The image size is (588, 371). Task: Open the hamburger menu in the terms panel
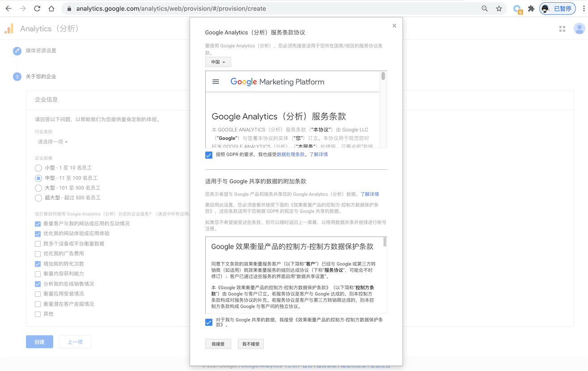(x=216, y=81)
